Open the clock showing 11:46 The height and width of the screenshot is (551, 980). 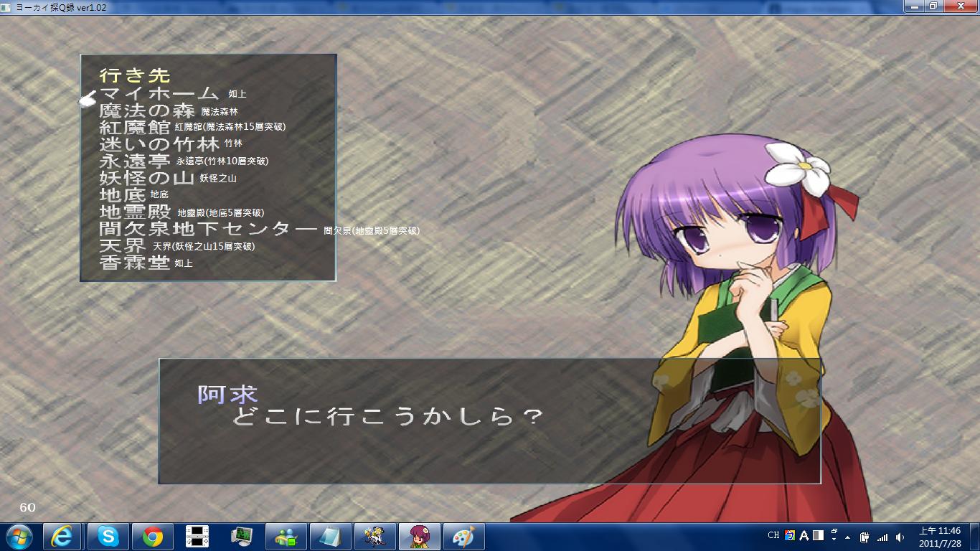click(940, 537)
